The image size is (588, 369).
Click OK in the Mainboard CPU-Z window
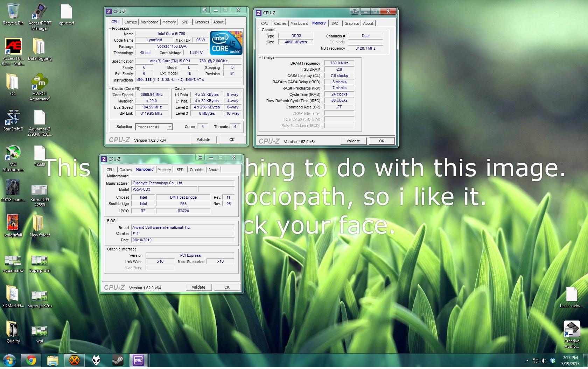click(227, 287)
